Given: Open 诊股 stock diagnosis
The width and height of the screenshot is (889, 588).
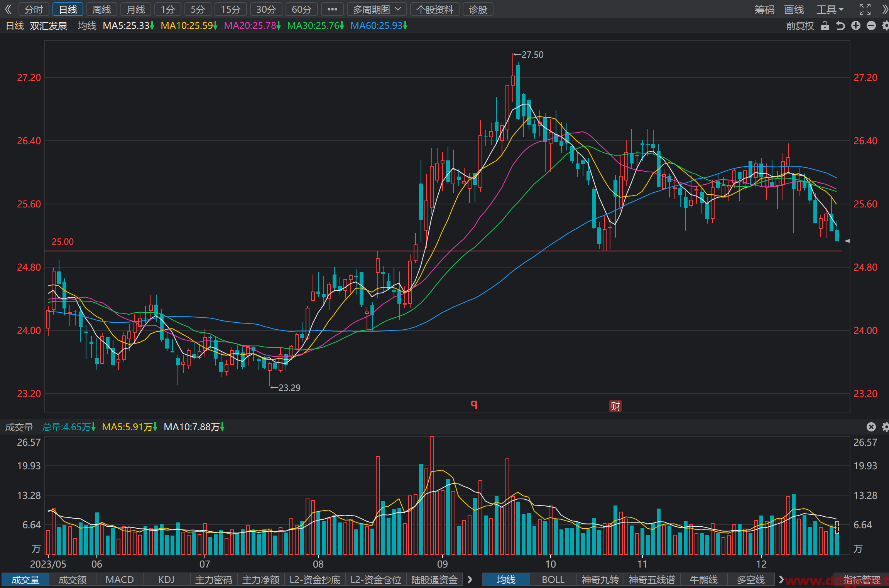Looking at the screenshot, I should point(478,9).
